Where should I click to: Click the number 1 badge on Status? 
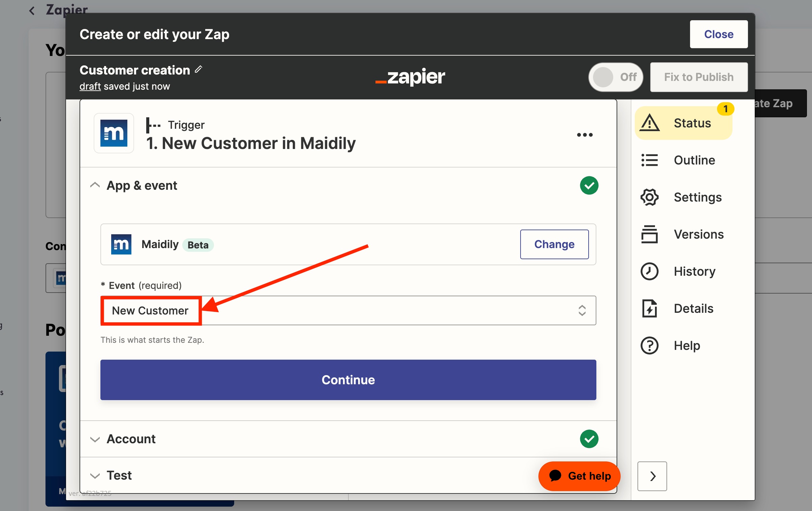pyautogui.click(x=725, y=109)
